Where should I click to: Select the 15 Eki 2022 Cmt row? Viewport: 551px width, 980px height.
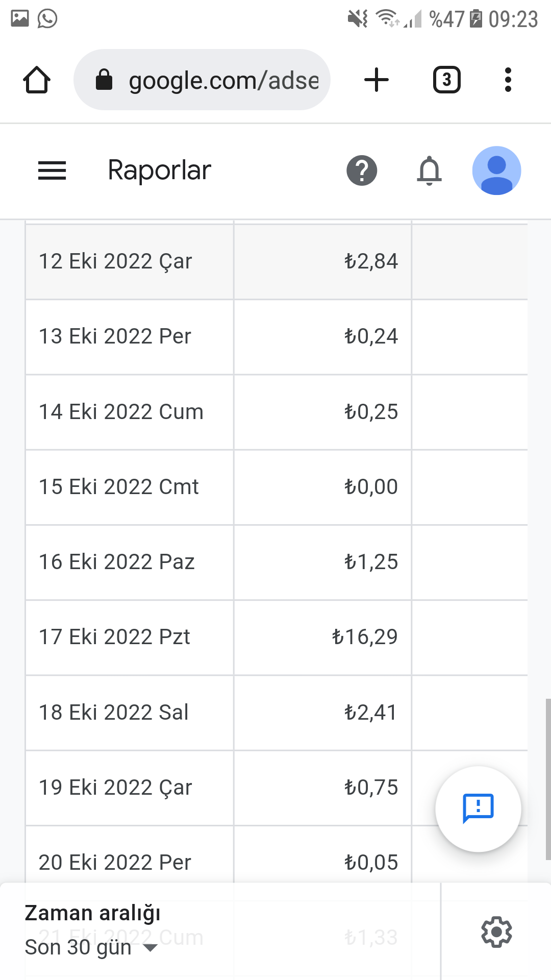coord(277,487)
